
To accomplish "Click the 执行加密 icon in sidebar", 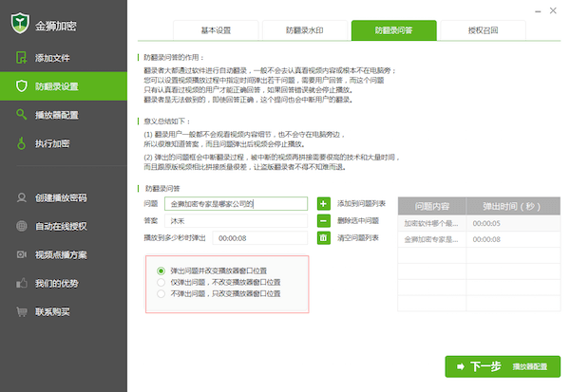I will point(22,143).
